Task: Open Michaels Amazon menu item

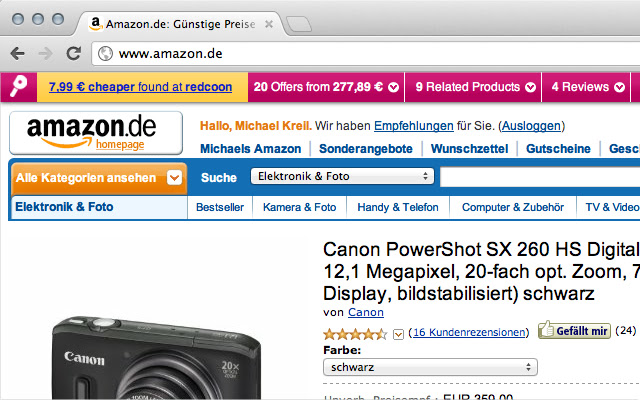Action: [251, 149]
